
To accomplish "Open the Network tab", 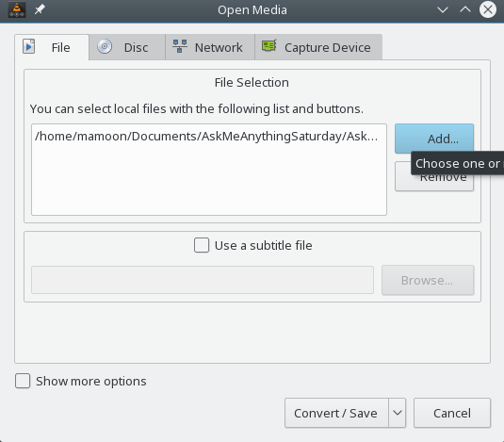I will (x=210, y=47).
